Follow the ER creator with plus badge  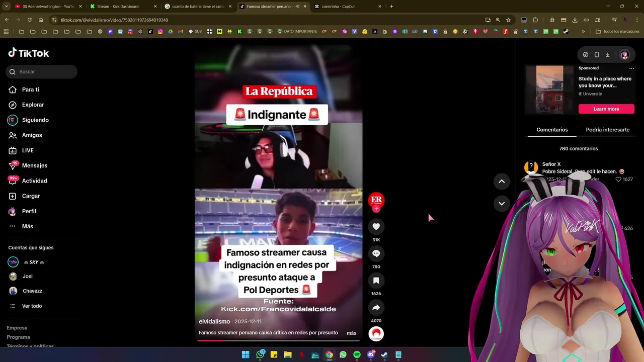coord(376,201)
